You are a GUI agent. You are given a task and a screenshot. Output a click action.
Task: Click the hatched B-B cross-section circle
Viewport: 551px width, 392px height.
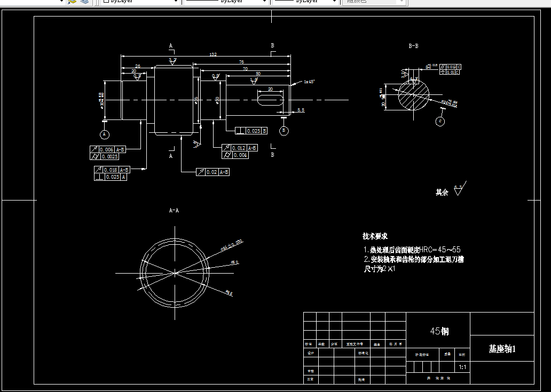tap(414, 95)
